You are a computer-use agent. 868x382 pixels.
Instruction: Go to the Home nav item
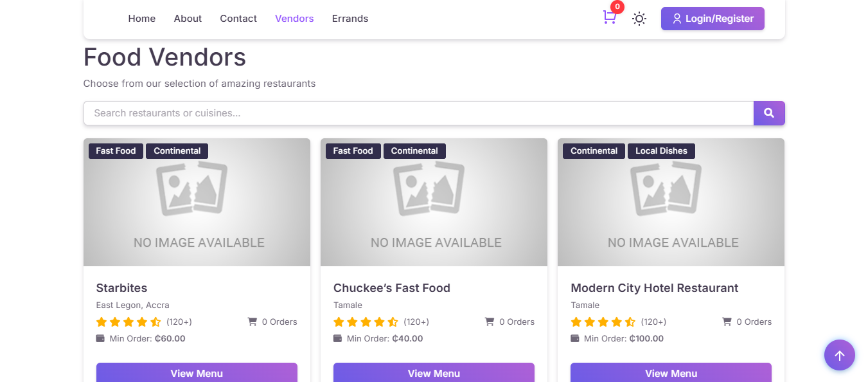[141, 19]
